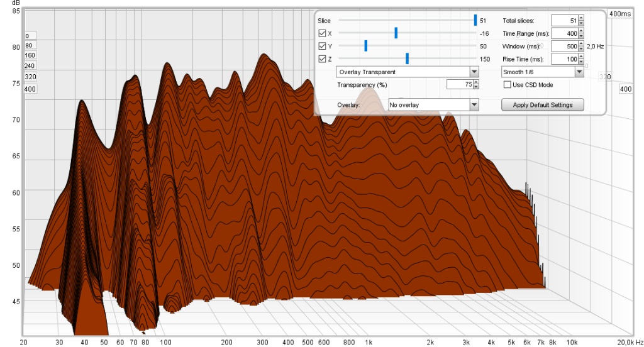Adjust Time Range stepper arrows
The width and height of the screenshot is (644, 347).
point(581,33)
